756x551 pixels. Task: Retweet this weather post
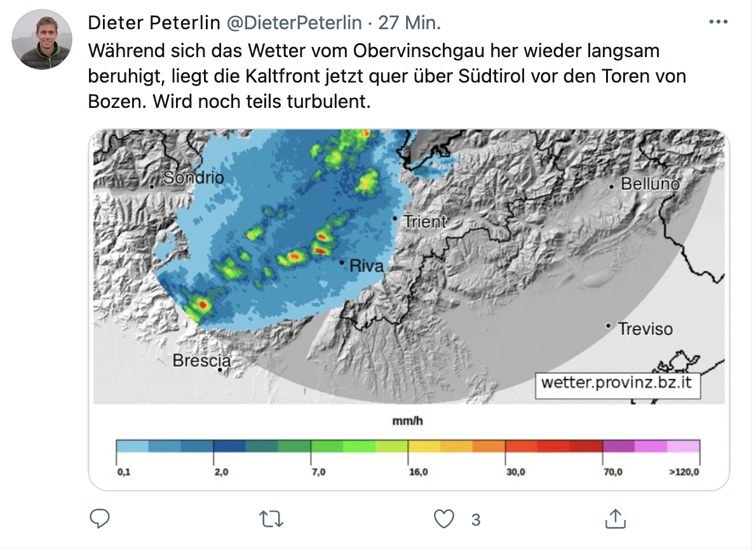point(271,519)
